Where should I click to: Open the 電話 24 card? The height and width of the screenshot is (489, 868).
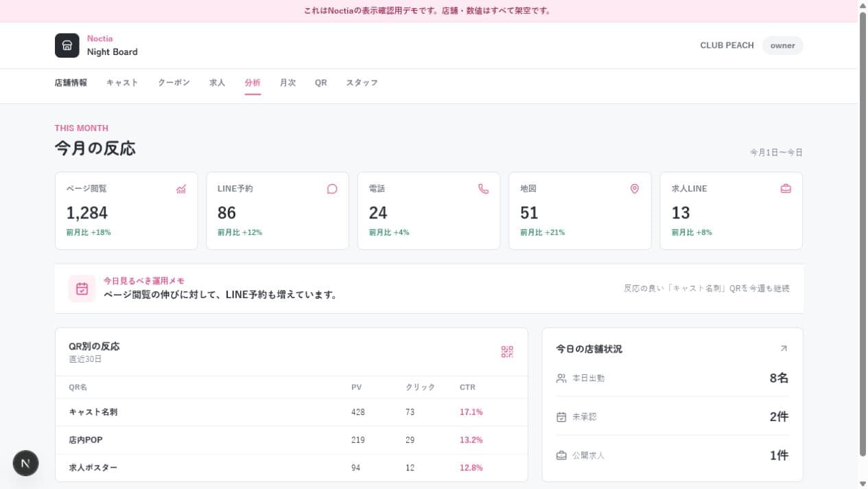[x=429, y=211]
